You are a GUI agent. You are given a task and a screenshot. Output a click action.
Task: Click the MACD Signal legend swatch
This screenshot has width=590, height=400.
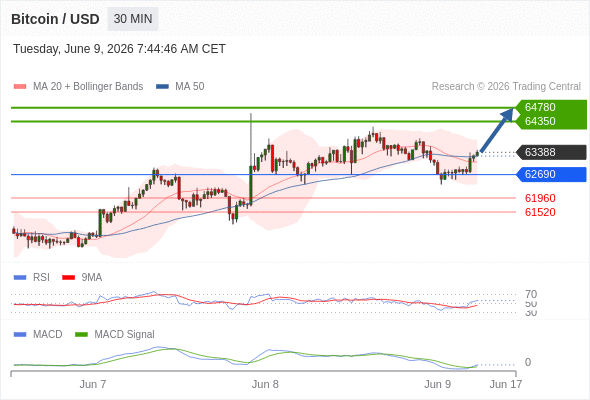pos(81,335)
